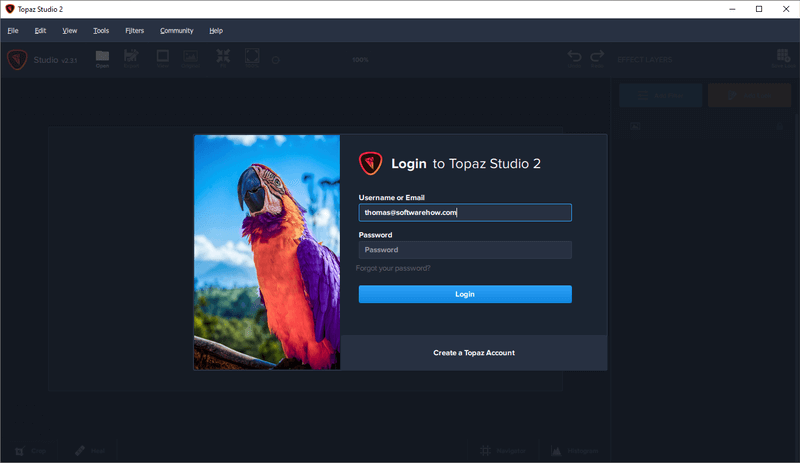Click the Original image icon in toolbar
This screenshot has width=800, height=463.
tap(190, 58)
